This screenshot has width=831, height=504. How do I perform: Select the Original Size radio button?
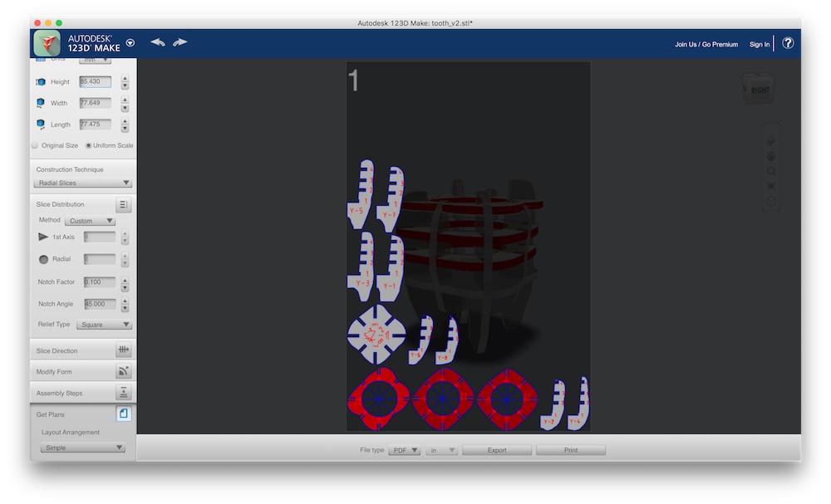tap(35, 145)
